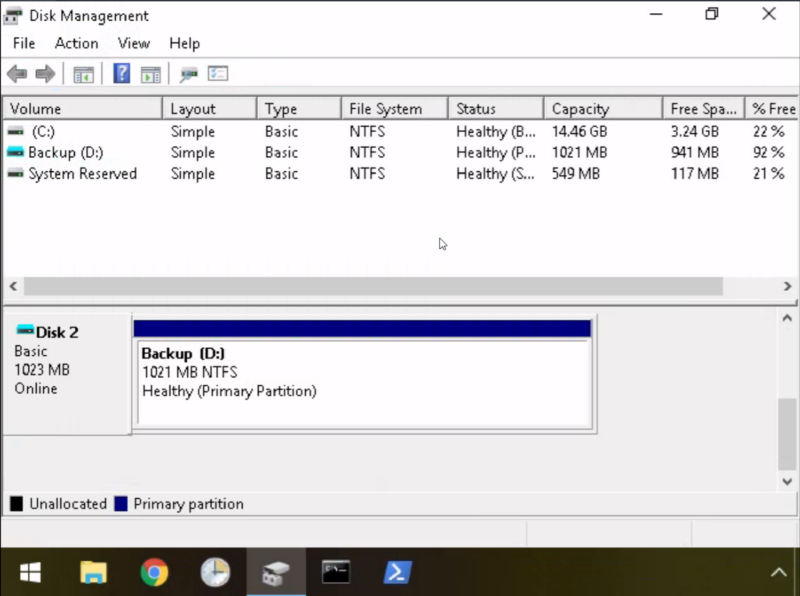This screenshot has height=596, width=800.
Task: Open PowerShell from the taskbar
Action: tap(398, 572)
